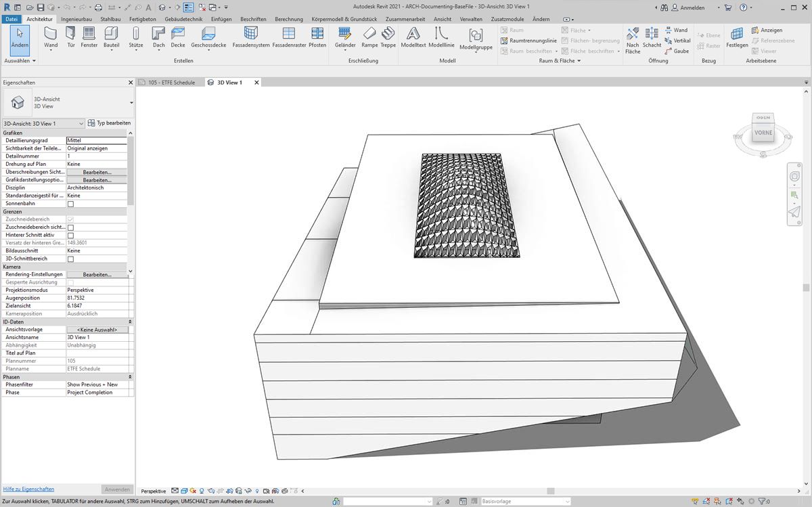Click the Raumtrennungslinie tool
This screenshot has width=812, height=507.
tap(528, 41)
